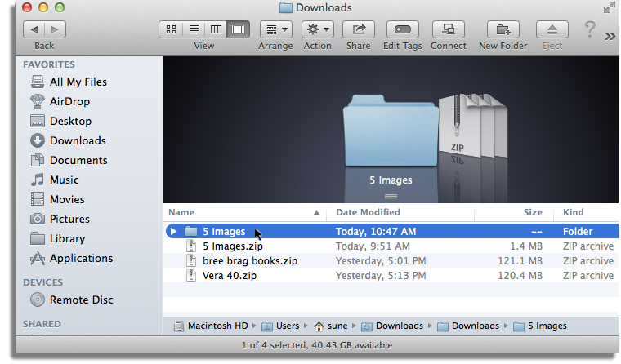Open the Arrange dropdown
The width and height of the screenshot is (621, 364).
[x=276, y=29]
